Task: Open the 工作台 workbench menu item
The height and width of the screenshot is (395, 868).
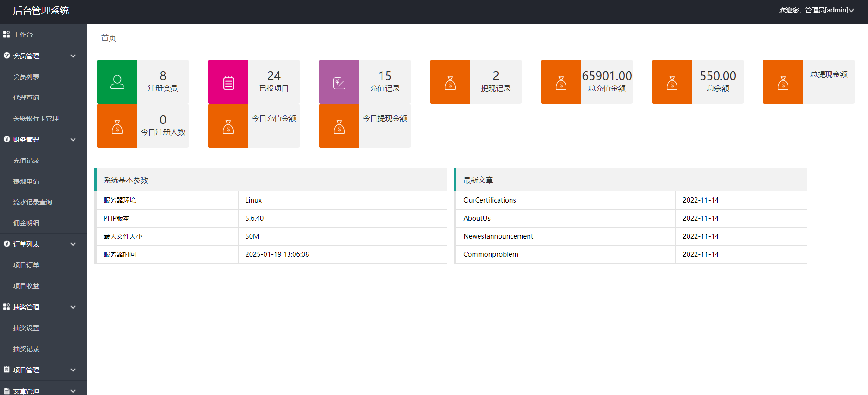Action: click(x=23, y=35)
